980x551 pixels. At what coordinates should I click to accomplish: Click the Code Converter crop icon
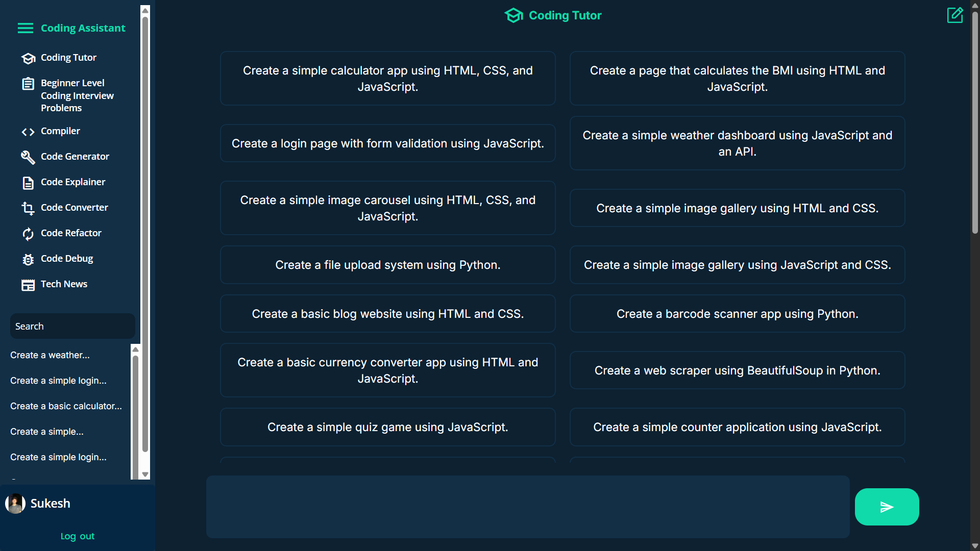[28, 208]
